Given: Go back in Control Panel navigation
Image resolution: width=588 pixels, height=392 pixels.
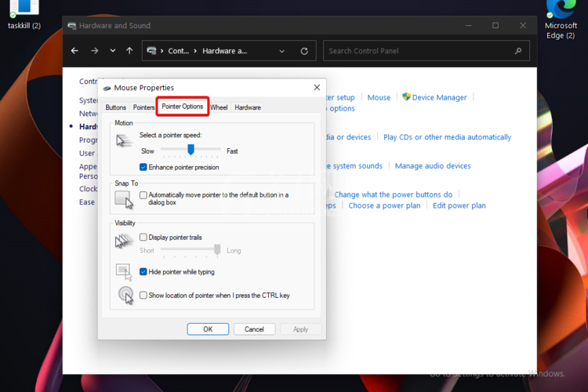Looking at the screenshot, I should point(74,51).
